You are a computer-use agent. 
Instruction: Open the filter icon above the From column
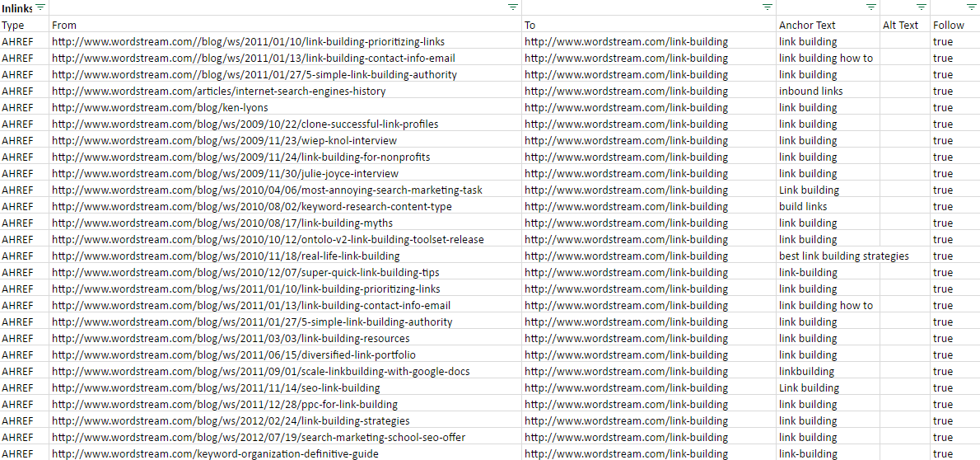coord(513,7)
